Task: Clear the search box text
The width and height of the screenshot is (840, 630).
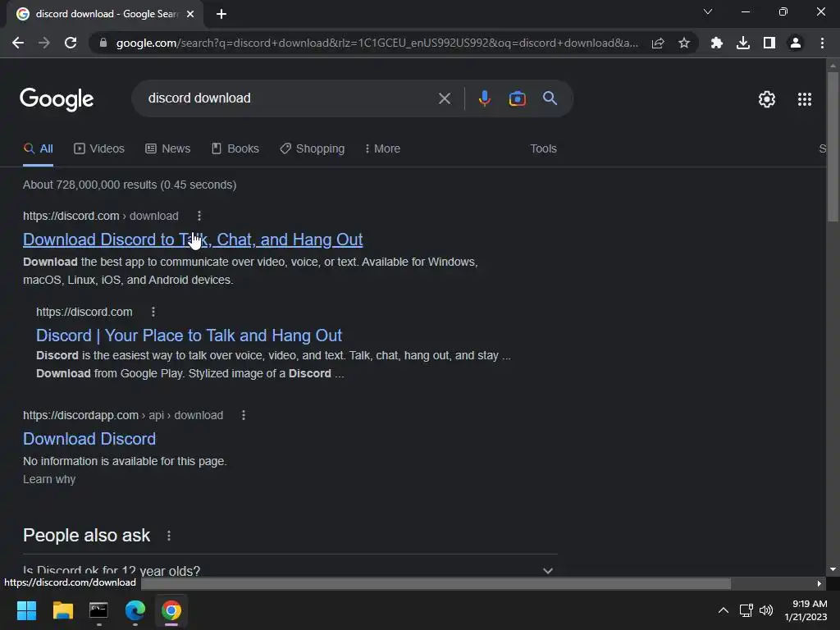Action: coord(444,98)
